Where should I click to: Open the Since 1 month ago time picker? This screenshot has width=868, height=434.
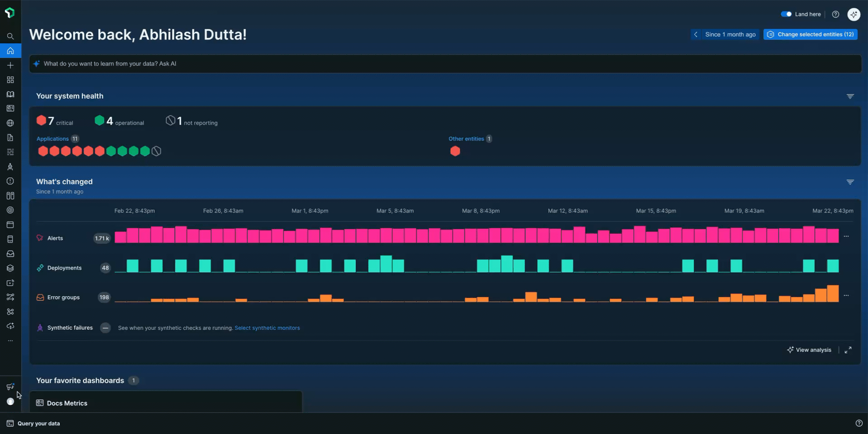coord(730,34)
